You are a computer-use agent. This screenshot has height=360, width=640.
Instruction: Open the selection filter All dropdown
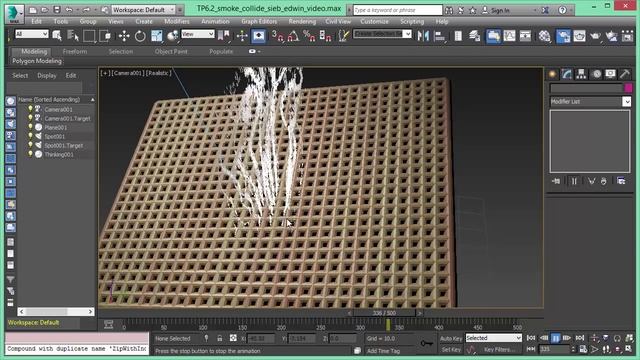(31, 34)
